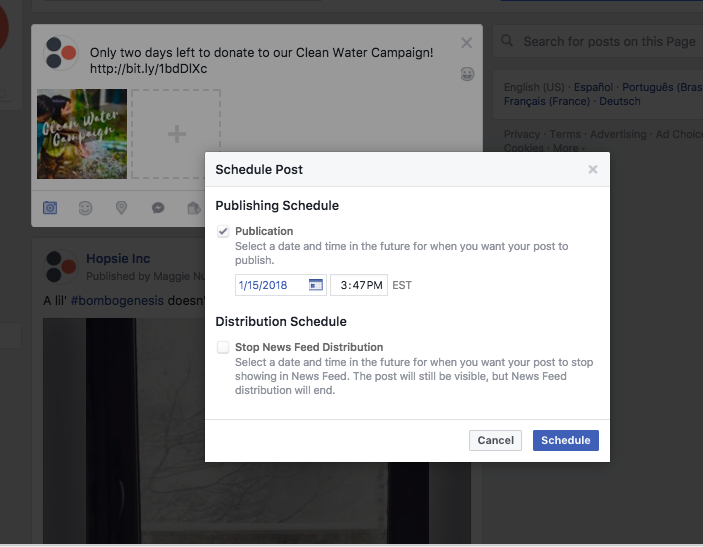Screen dimensions: 703x547
Task: Click the Messenger chat bubble icon
Action: pos(158,208)
